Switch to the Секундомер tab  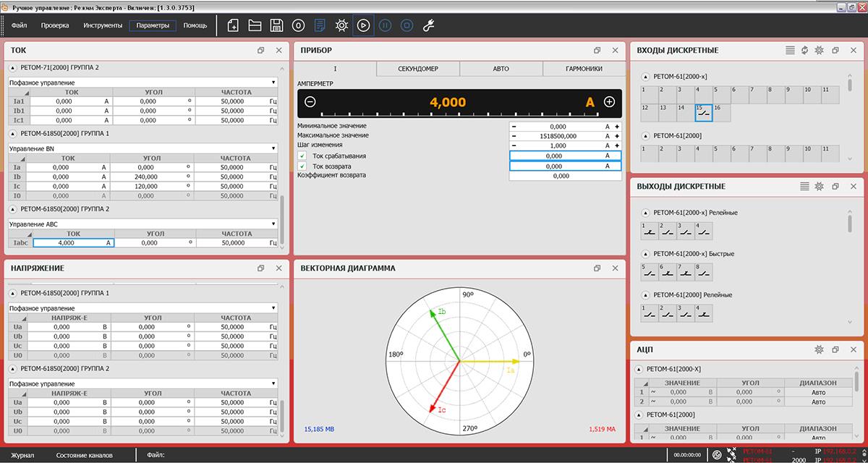click(418, 69)
